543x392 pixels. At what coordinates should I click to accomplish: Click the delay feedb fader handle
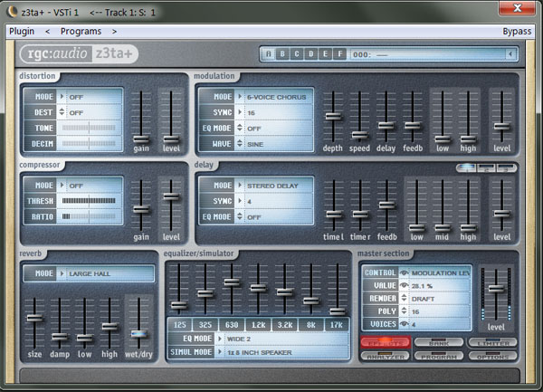(386, 205)
